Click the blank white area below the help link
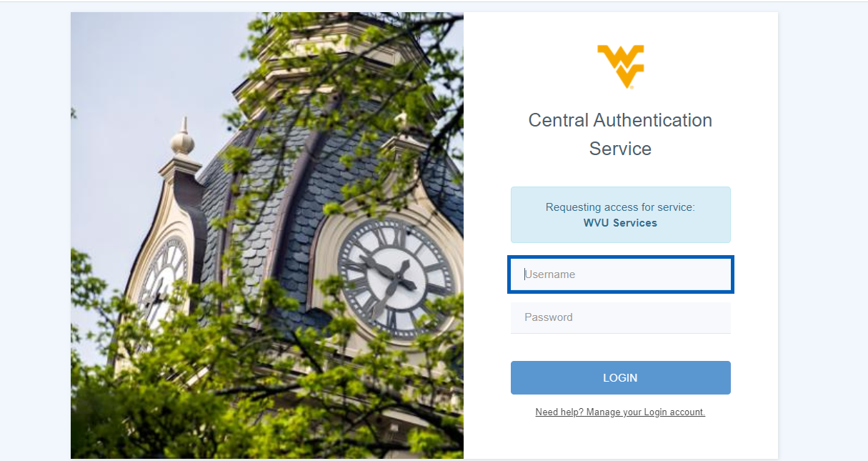868x461 pixels. [x=620, y=439]
